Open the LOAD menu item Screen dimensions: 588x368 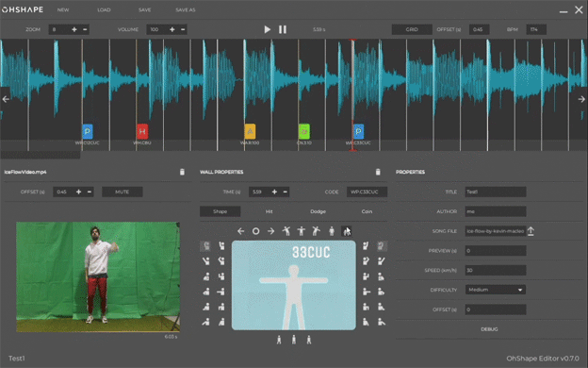104,9
